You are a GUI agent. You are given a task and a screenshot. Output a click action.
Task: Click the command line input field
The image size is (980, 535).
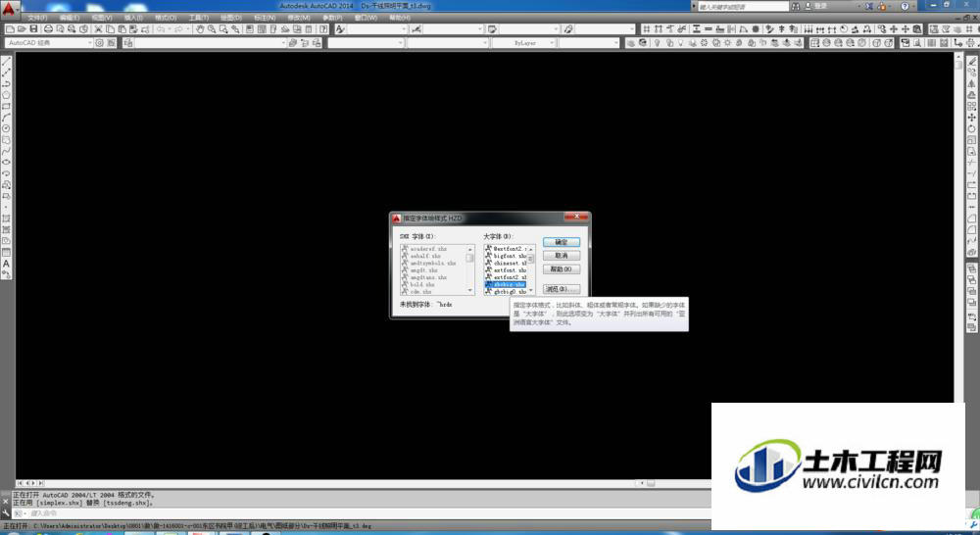click(x=367, y=513)
